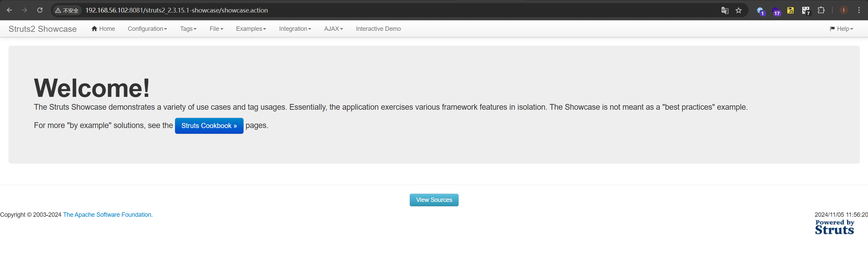Viewport: 868px width, 253px height.
Task: Open the yellow JS toggle extension
Action: (790, 10)
